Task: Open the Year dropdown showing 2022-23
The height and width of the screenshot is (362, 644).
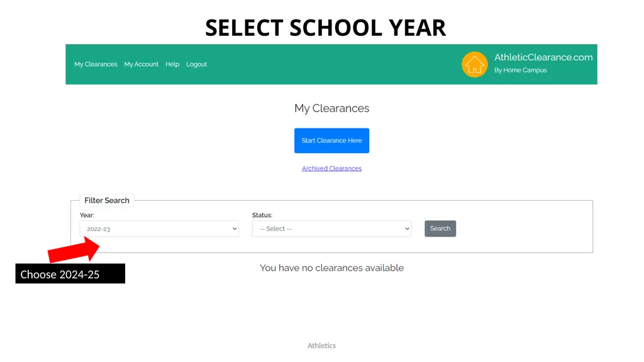Action: (x=159, y=229)
